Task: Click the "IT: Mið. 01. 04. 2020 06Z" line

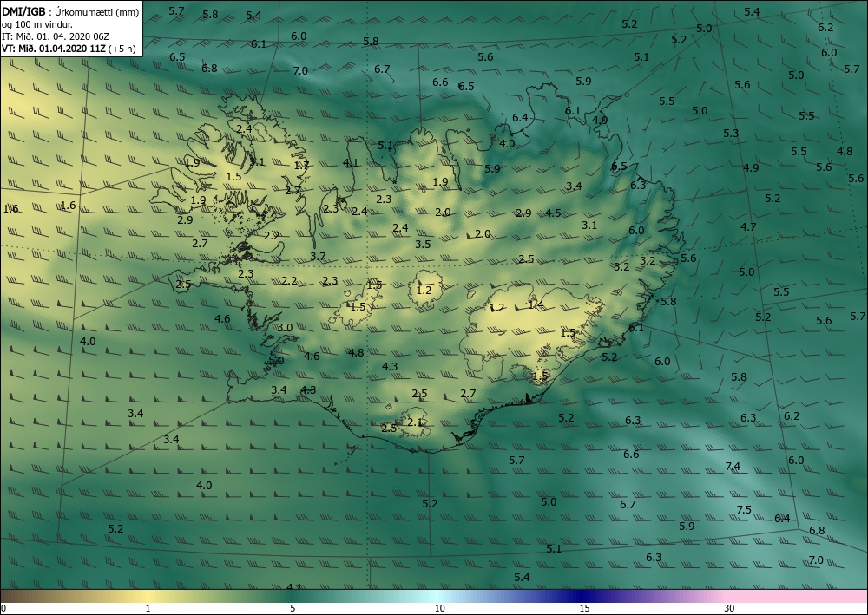Action: tap(56, 36)
